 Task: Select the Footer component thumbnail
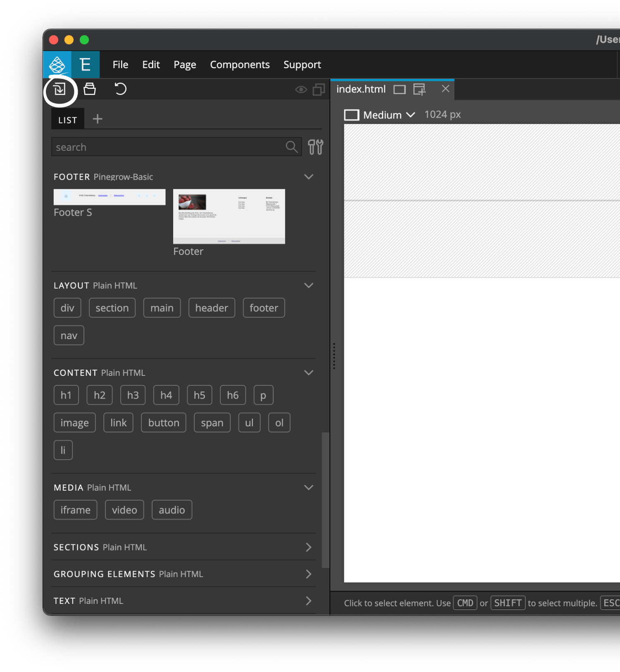229,216
